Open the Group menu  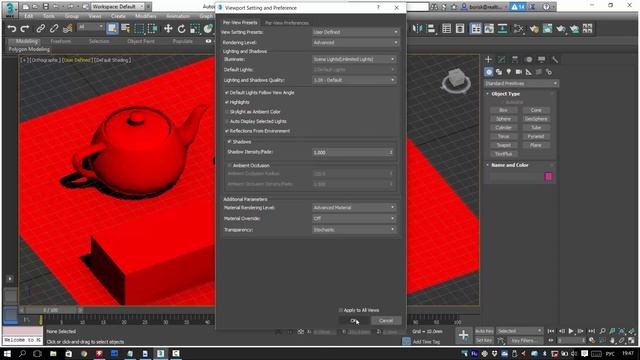(71, 16)
